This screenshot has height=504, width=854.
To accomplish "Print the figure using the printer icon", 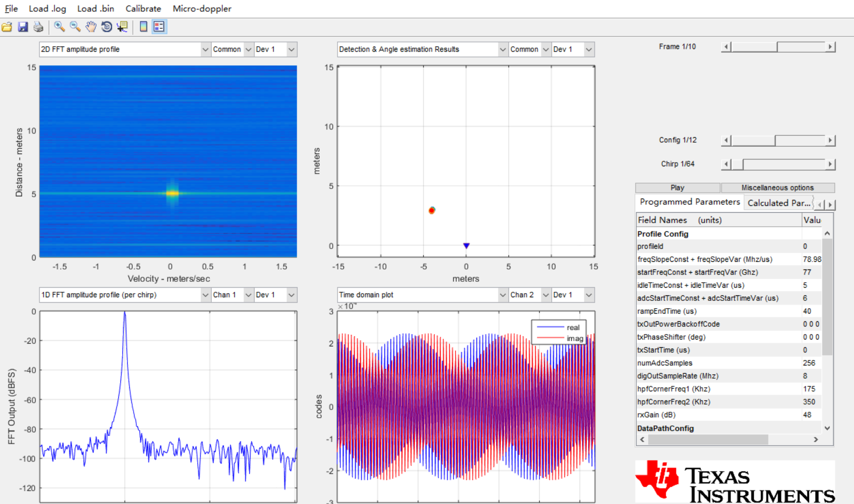I will [x=38, y=27].
